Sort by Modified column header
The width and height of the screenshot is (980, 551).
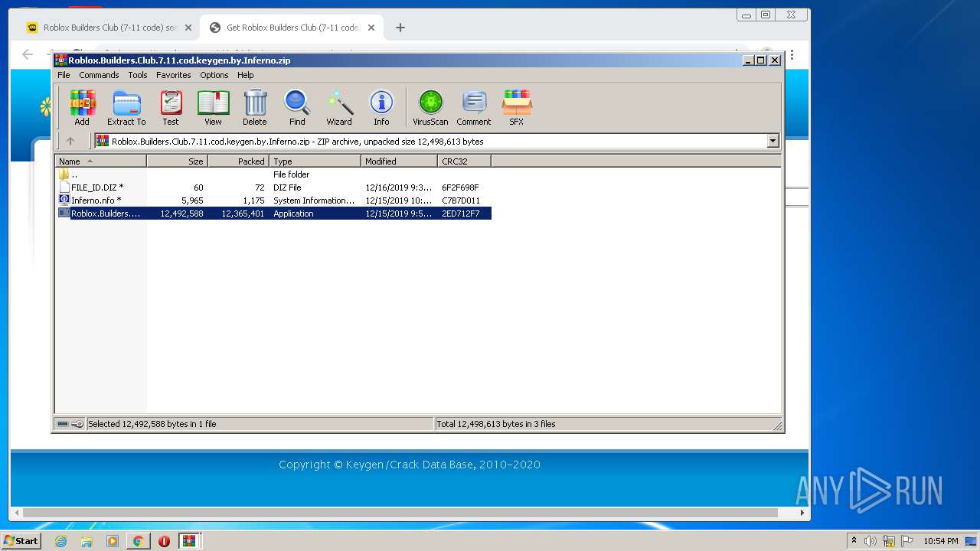[x=399, y=161]
